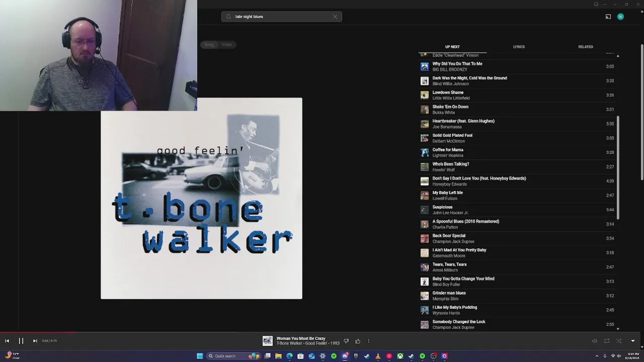Clear the search box with the X
This screenshot has width=644, height=362.
click(x=335, y=17)
